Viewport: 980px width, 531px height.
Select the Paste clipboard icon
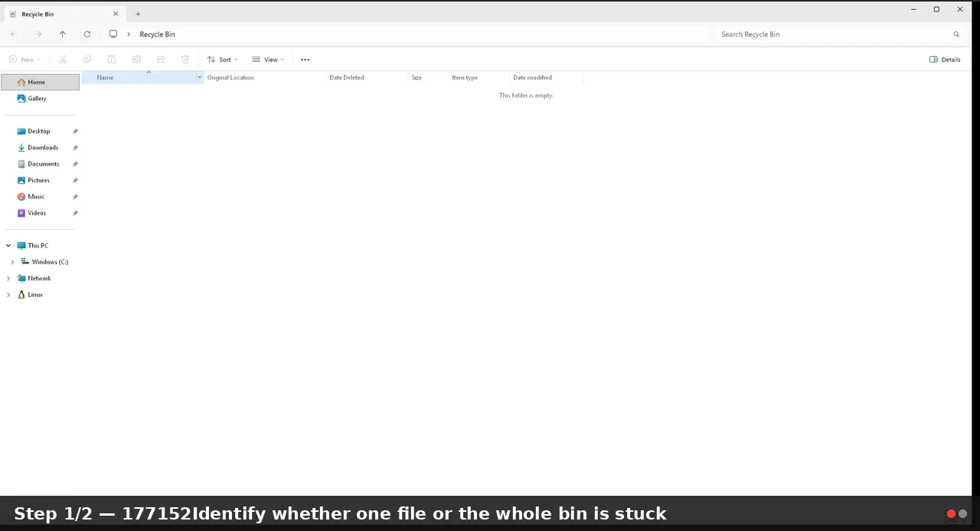(x=112, y=60)
